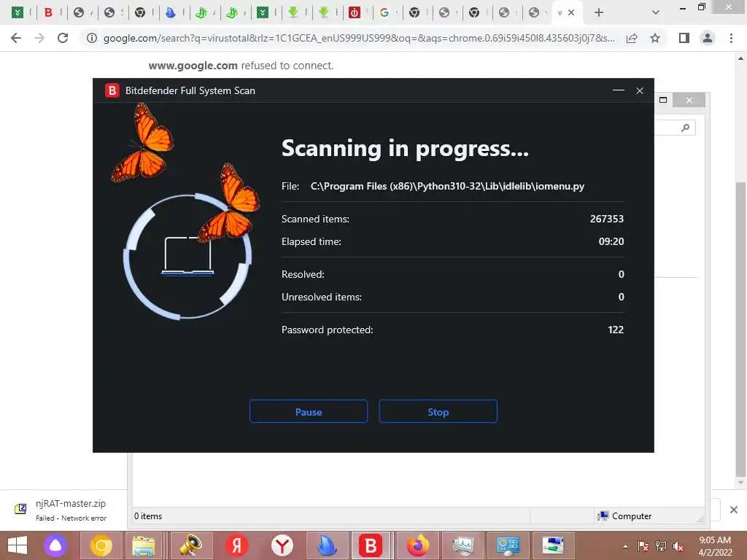This screenshot has width=747, height=560.
Task: Open a new Chrome tab
Action: click(x=599, y=13)
